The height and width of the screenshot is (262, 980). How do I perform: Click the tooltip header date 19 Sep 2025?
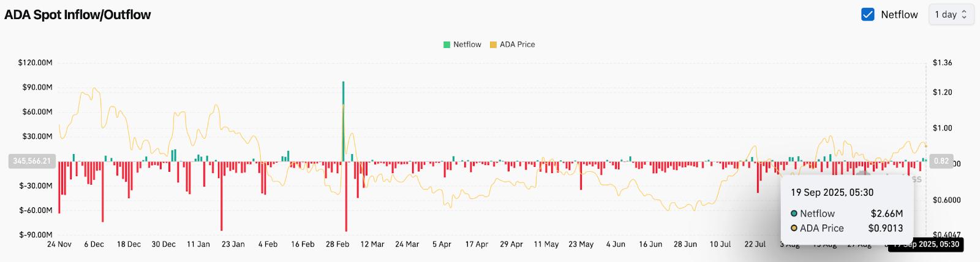pos(832,193)
